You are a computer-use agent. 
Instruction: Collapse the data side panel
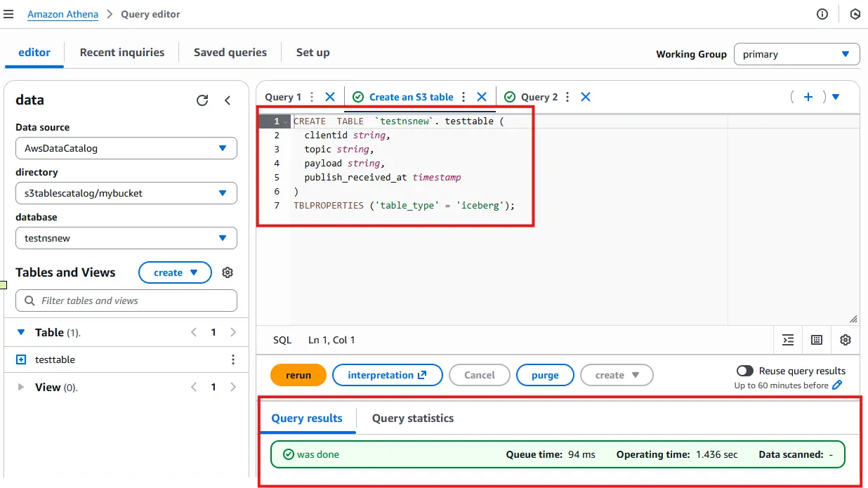click(228, 100)
